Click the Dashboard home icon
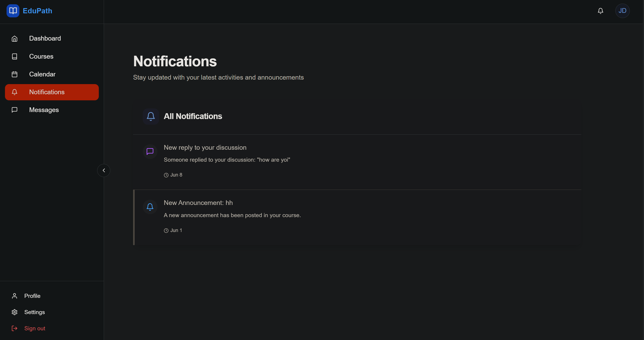 click(x=14, y=39)
